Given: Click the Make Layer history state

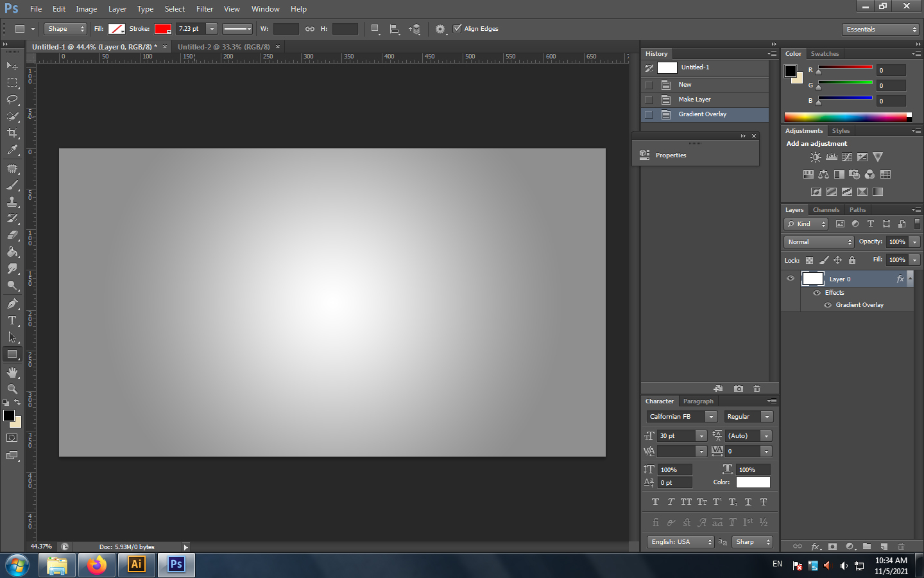Looking at the screenshot, I should pyautogui.click(x=694, y=100).
